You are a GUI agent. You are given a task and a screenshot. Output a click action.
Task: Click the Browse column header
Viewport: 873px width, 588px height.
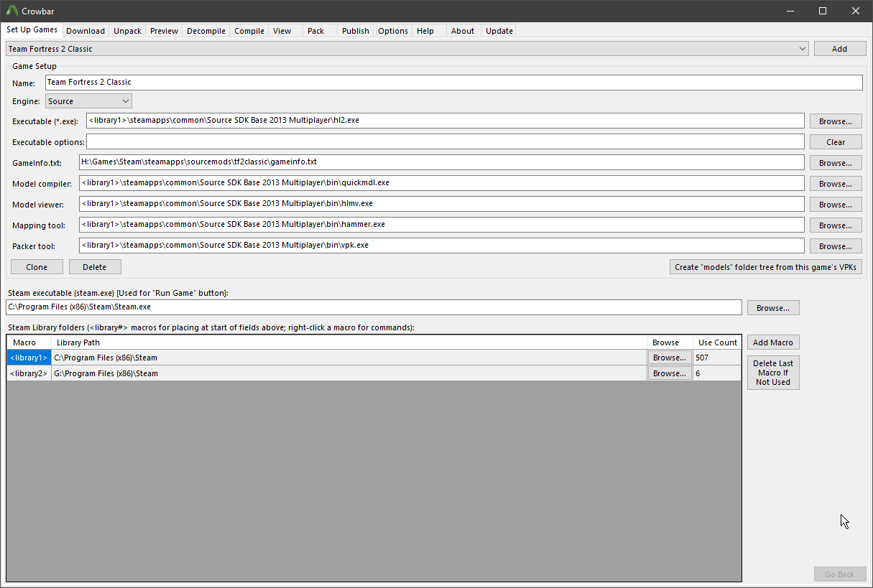(670, 342)
